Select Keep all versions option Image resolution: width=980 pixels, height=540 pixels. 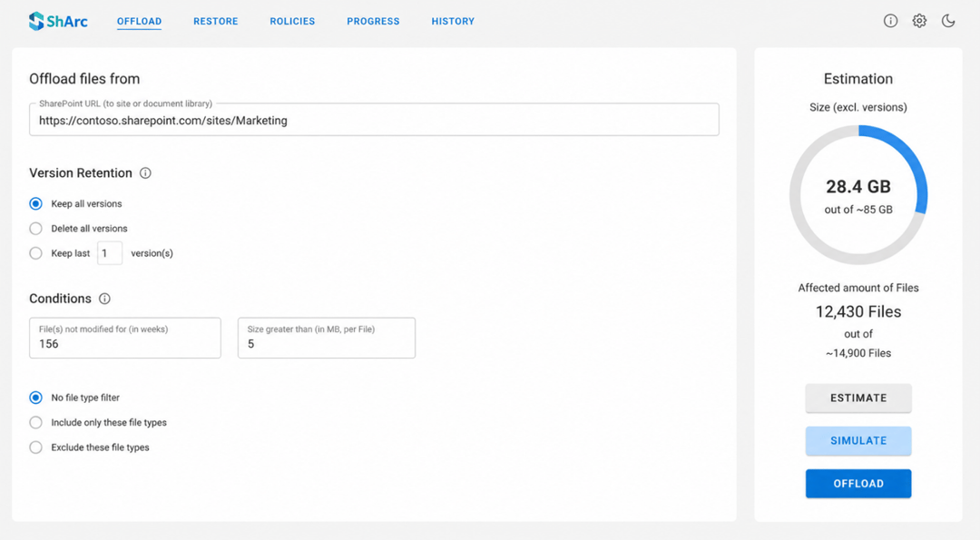pos(36,204)
